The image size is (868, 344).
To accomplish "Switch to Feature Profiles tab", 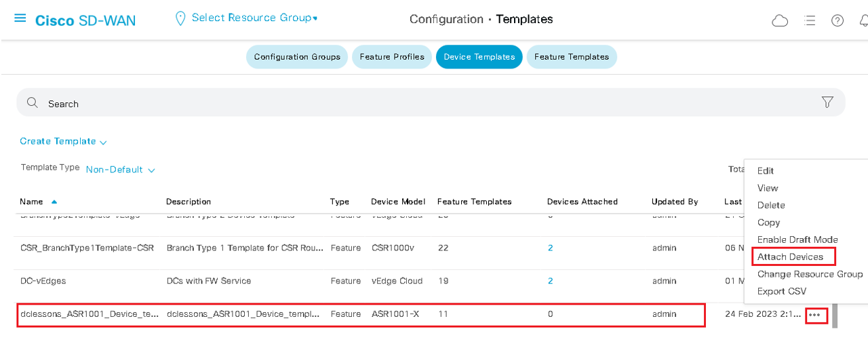I will [392, 57].
